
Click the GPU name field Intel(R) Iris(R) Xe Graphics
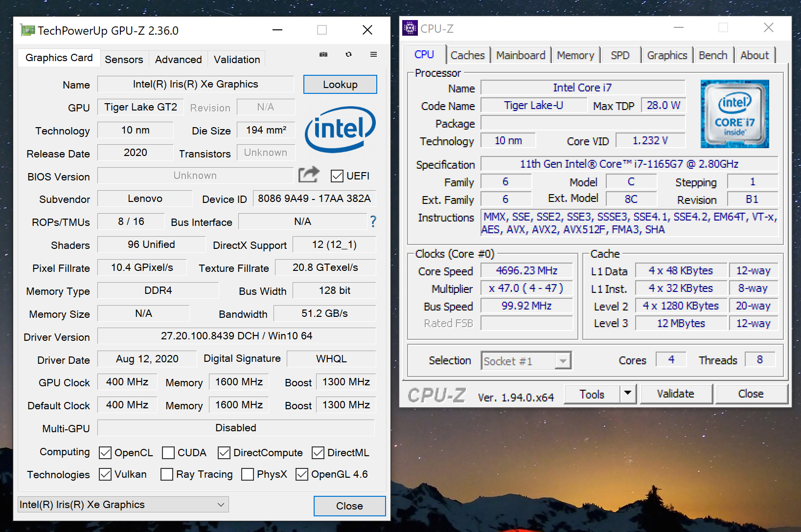click(195, 84)
